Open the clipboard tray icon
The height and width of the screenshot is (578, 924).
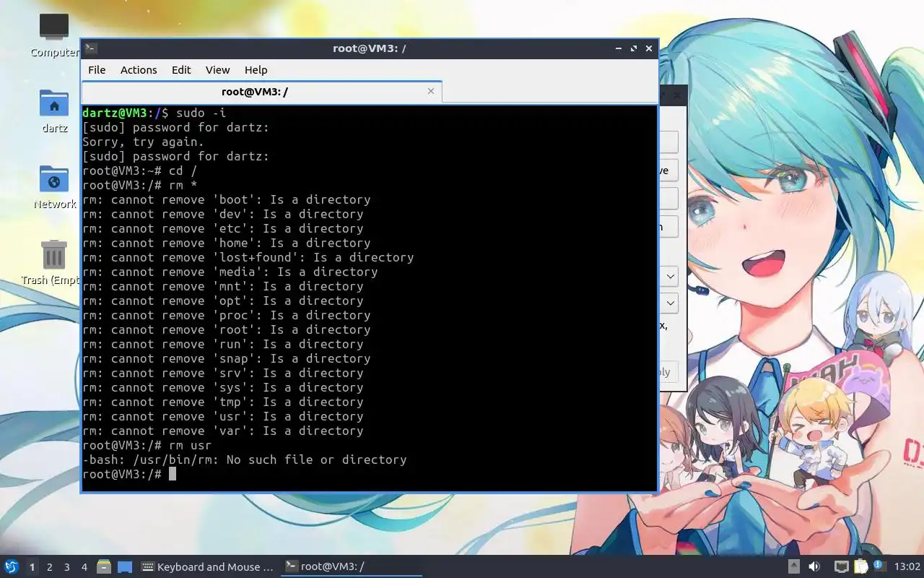[860, 567]
